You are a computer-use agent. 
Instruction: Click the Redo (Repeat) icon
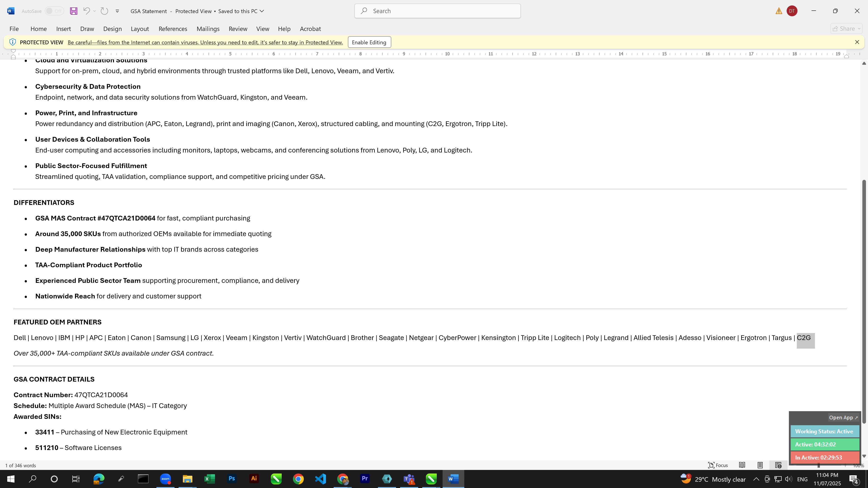coord(104,11)
